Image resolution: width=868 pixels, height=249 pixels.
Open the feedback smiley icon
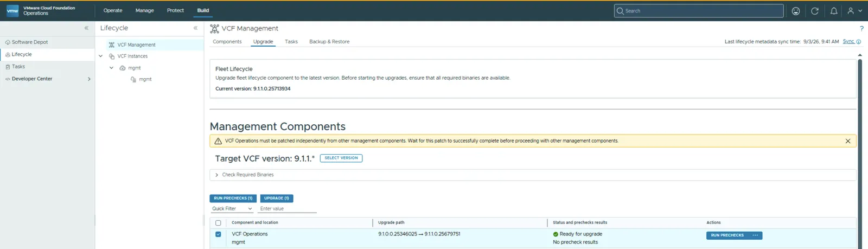pos(796,11)
